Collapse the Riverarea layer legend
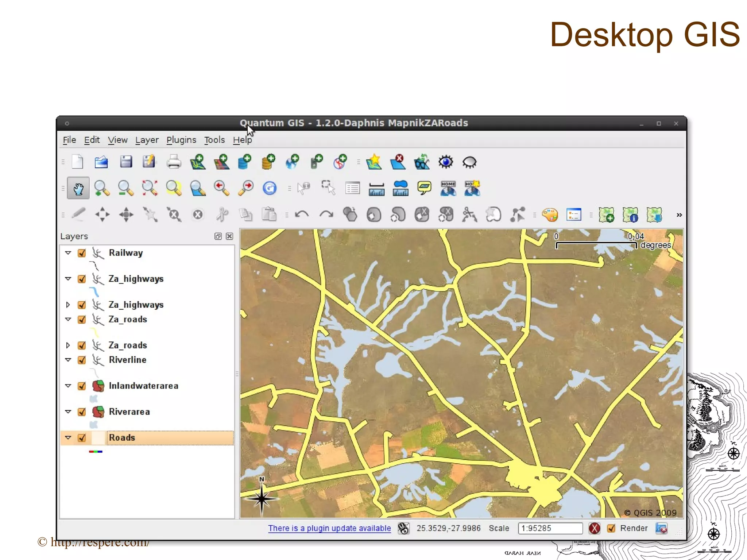Viewport: 747px width, 560px height. coord(68,411)
